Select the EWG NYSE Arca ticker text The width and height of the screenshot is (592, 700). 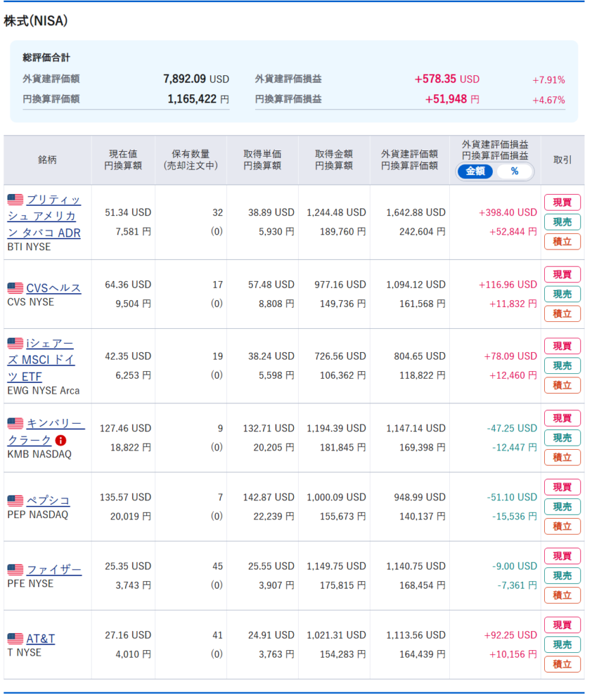[43, 390]
